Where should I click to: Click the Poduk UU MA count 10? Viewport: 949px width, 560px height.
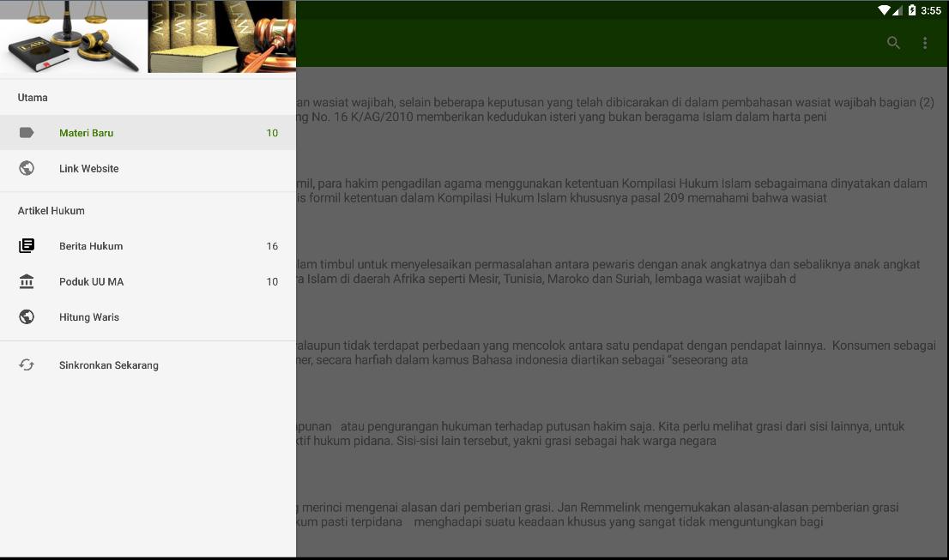(x=272, y=282)
